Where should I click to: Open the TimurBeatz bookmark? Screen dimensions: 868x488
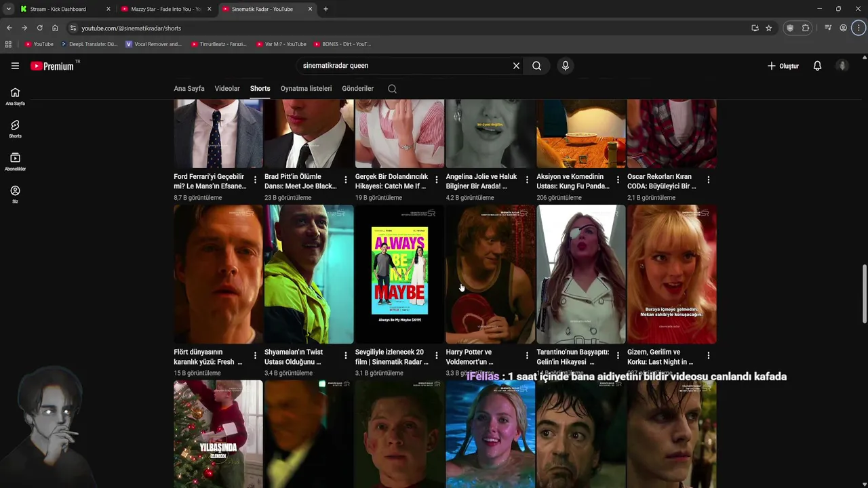pyautogui.click(x=219, y=44)
